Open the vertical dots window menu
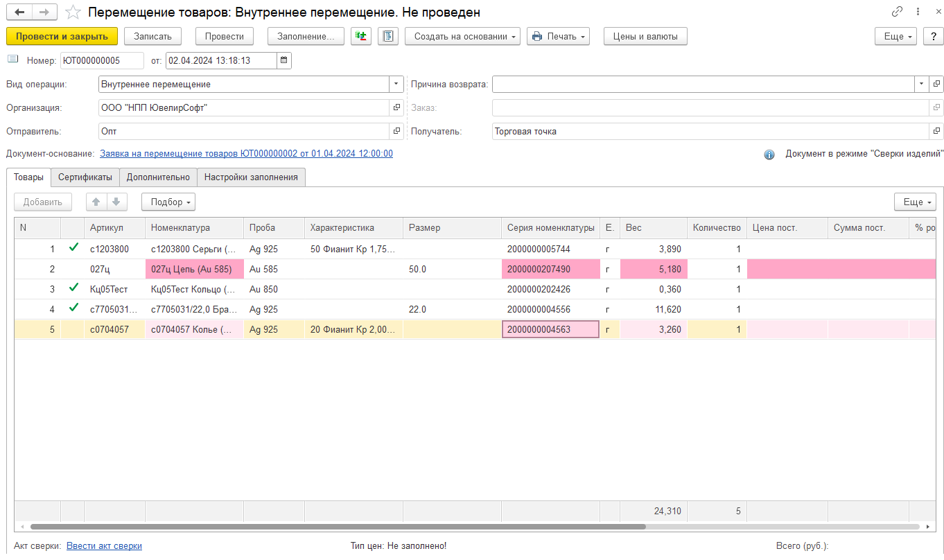This screenshot has width=944, height=560. click(x=918, y=12)
